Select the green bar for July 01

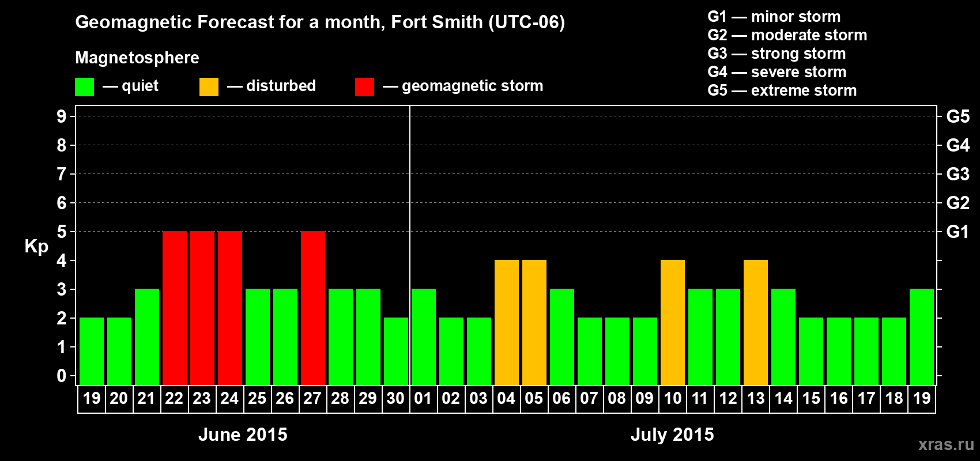(x=424, y=337)
